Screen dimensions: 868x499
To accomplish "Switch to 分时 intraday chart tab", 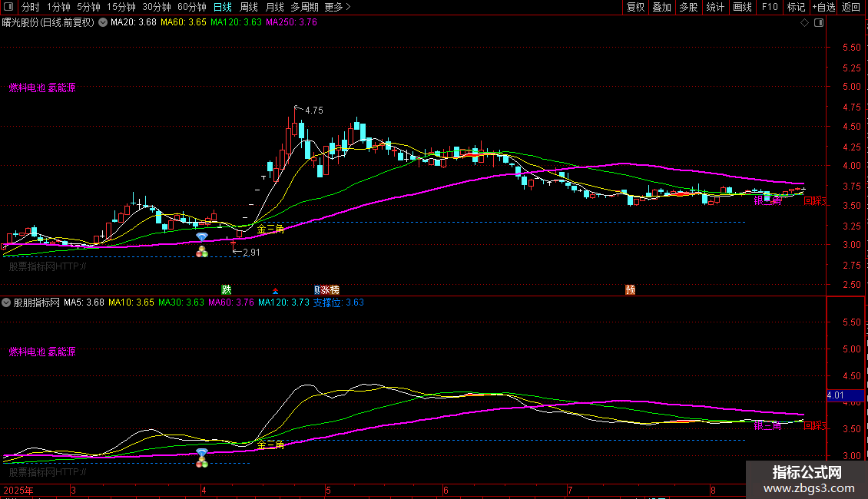I will (31, 7).
